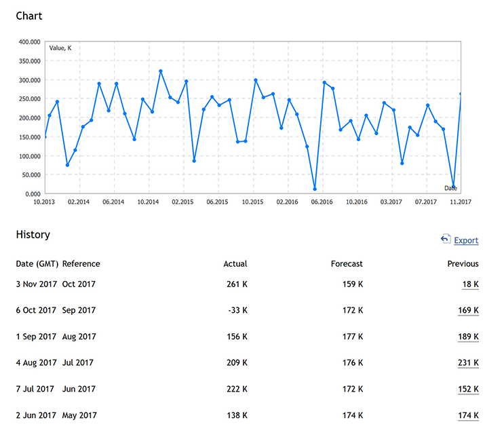504x433 pixels.
Task: Select the Forecast column header
Action: 347,264
